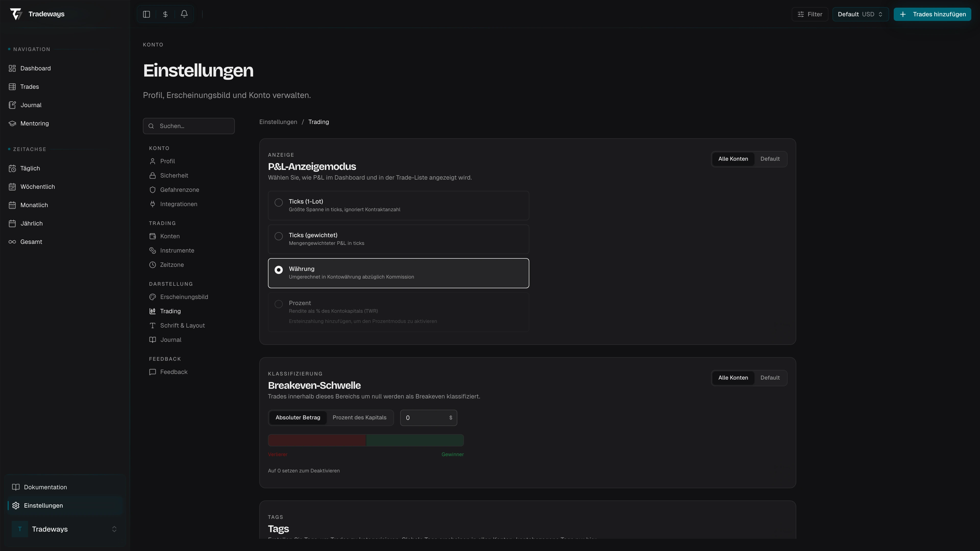Click the Mentoring graduation cap icon

(x=12, y=123)
